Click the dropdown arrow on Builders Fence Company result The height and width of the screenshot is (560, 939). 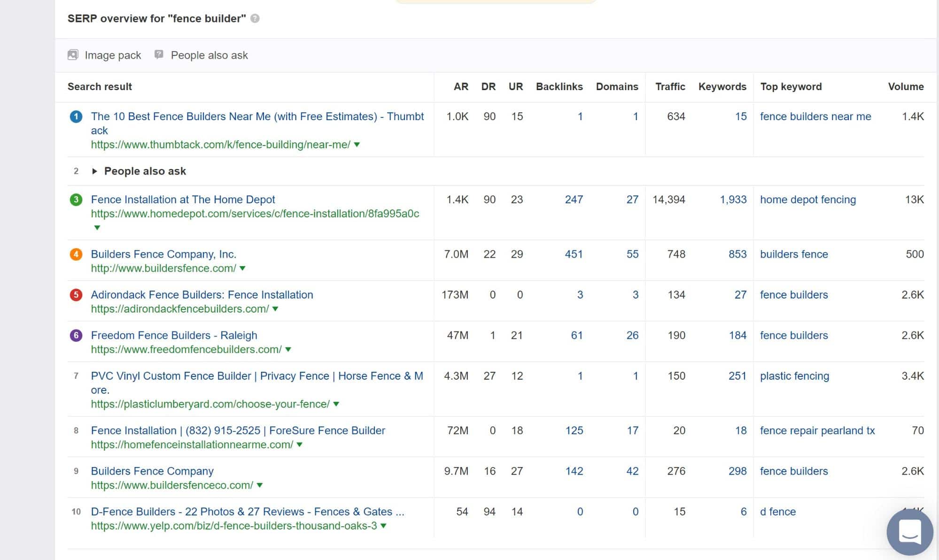[x=260, y=485]
